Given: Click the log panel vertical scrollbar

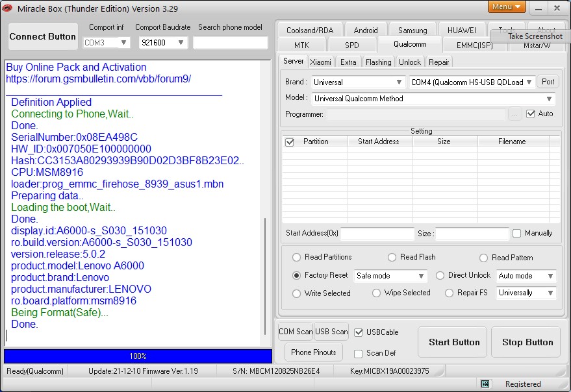Looking at the screenshot, I should 265,276.
